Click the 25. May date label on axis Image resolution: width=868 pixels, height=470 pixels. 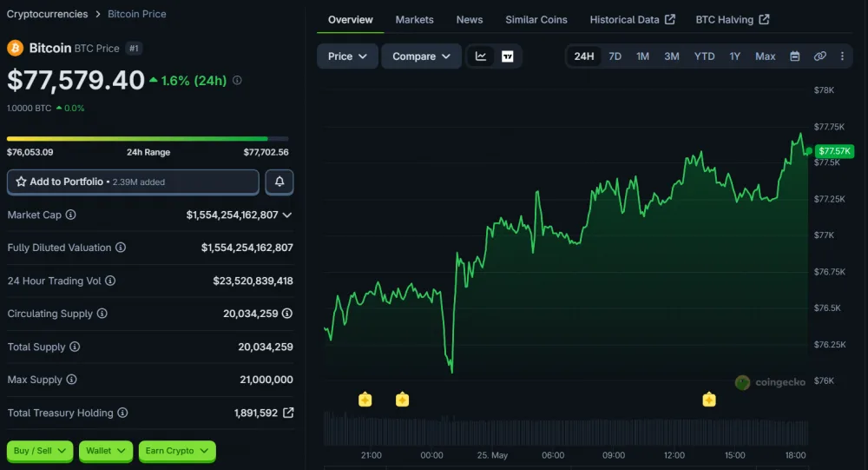pyautogui.click(x=492, y=455)
